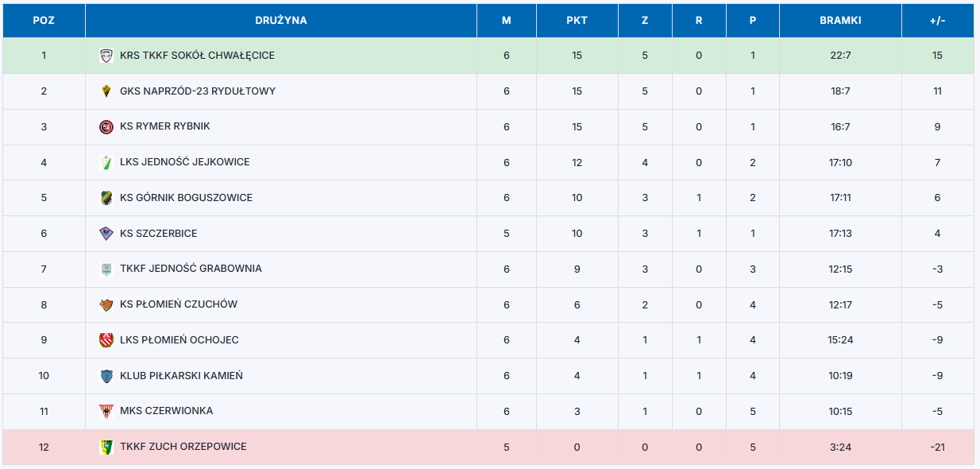This screenshot has height=469, width=980.
Task: Click the +/- column header
Action: pyautogui.click(x=937, y=21)
